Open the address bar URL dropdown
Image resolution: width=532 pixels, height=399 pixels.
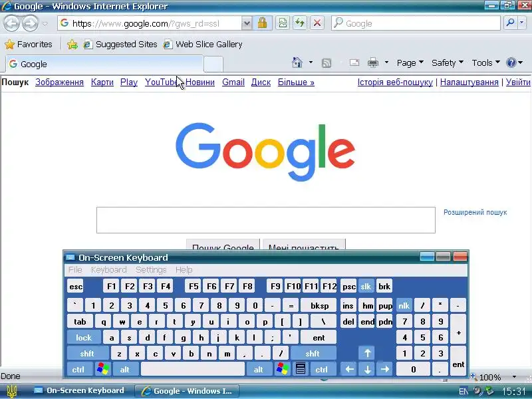click(x=247, y=23)
